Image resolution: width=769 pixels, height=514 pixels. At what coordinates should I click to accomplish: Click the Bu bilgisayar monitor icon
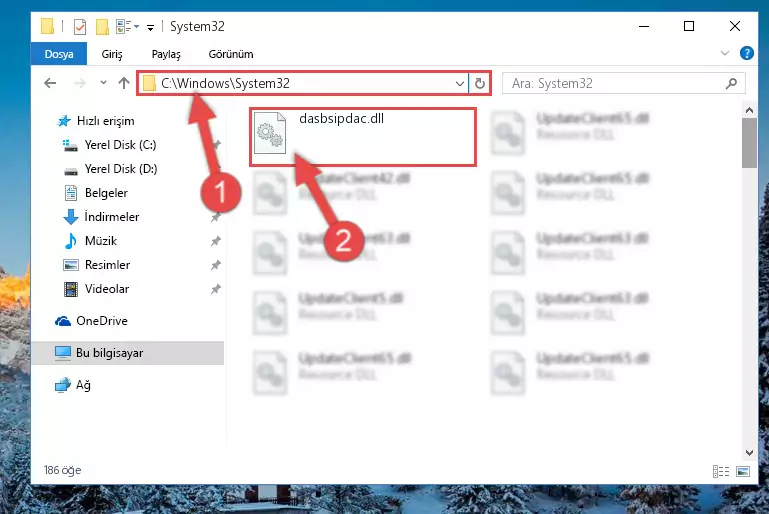point(63,353)
